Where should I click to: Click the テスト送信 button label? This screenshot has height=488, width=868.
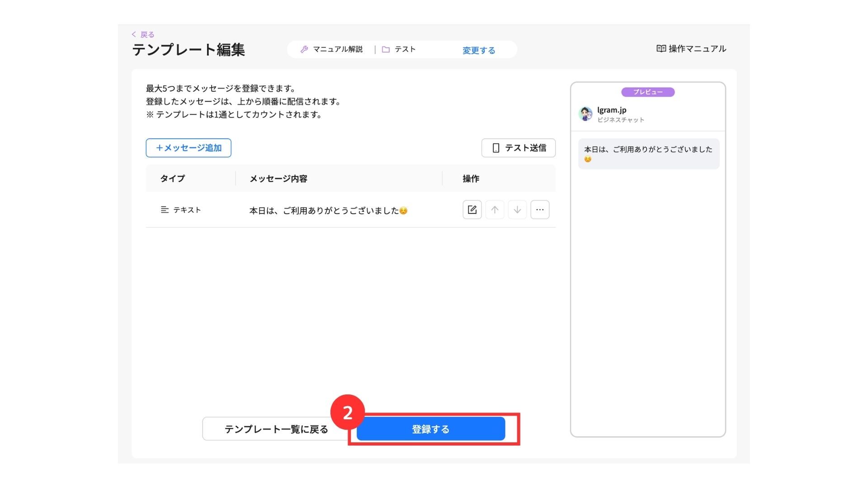(x=525, y=148)
